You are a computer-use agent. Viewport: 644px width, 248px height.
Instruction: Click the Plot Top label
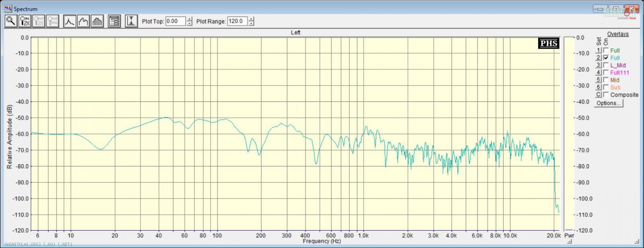tap(153, 21)
